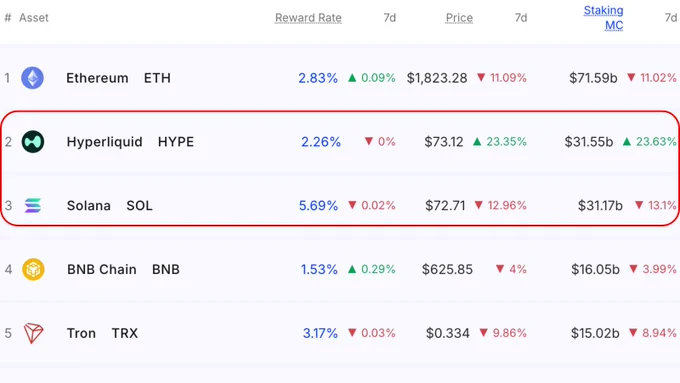This screenshot has height=383, width=680.
Task: Open the Ethereum asset name
Action: (x=97, y=78)
